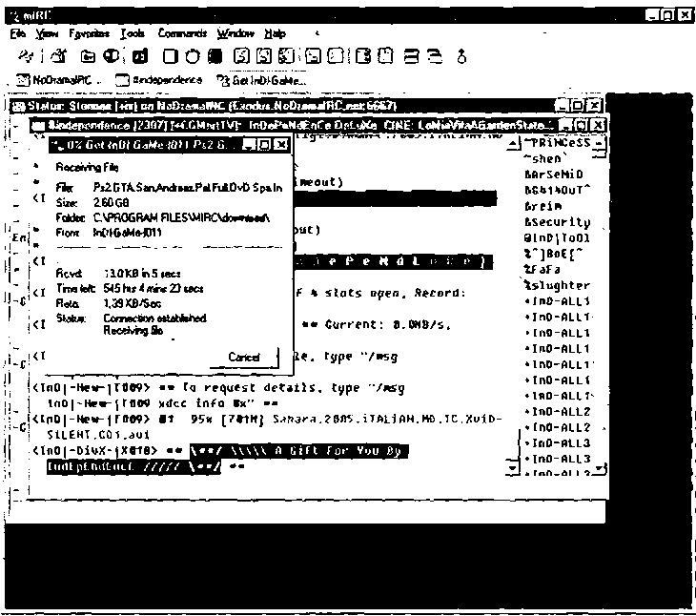Click the 2.60 GB size value
Image resolution: width=696 pixels, height=616 pixels.
pos(111,203)
